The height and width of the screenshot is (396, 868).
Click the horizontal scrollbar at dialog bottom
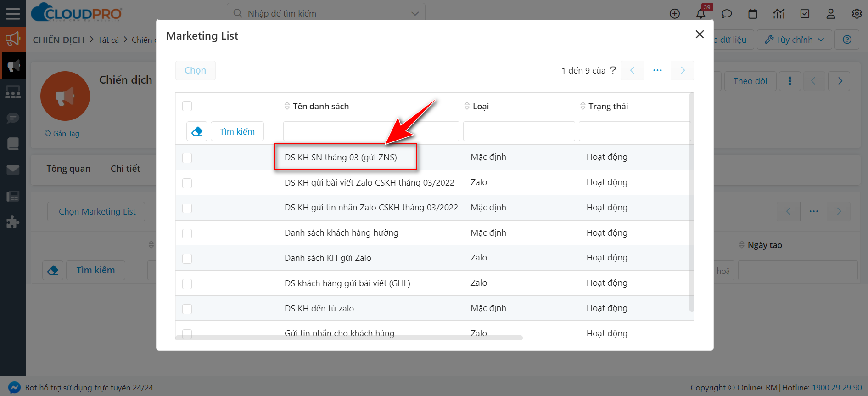pos(349,338)
